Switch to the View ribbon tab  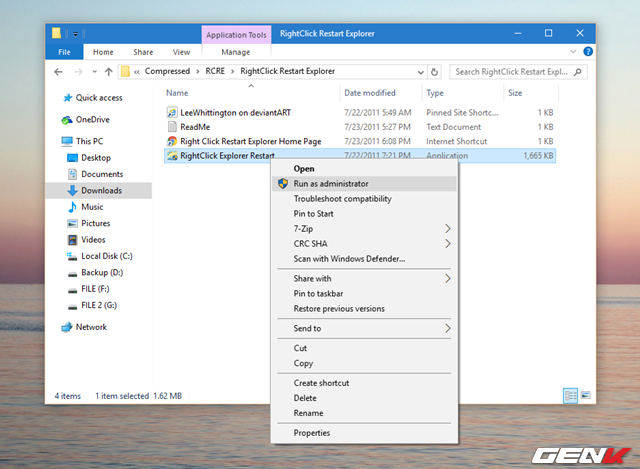point(181,52)
